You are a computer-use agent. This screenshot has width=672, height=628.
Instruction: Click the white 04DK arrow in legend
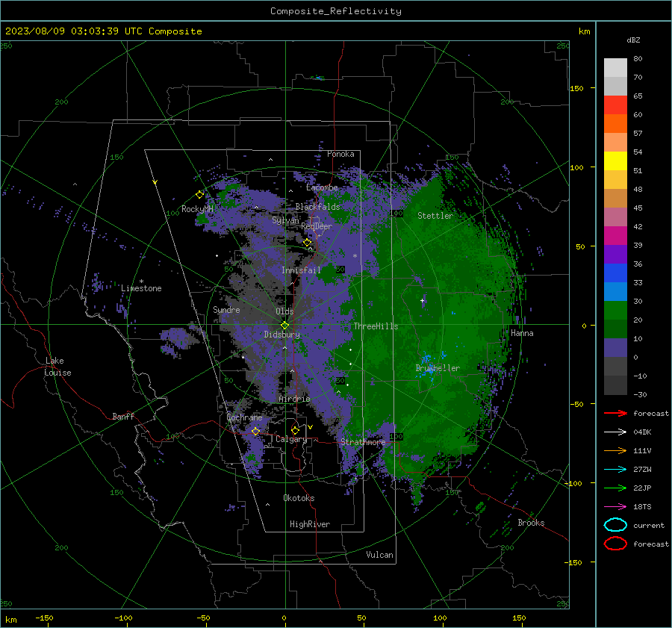(615, 432)
